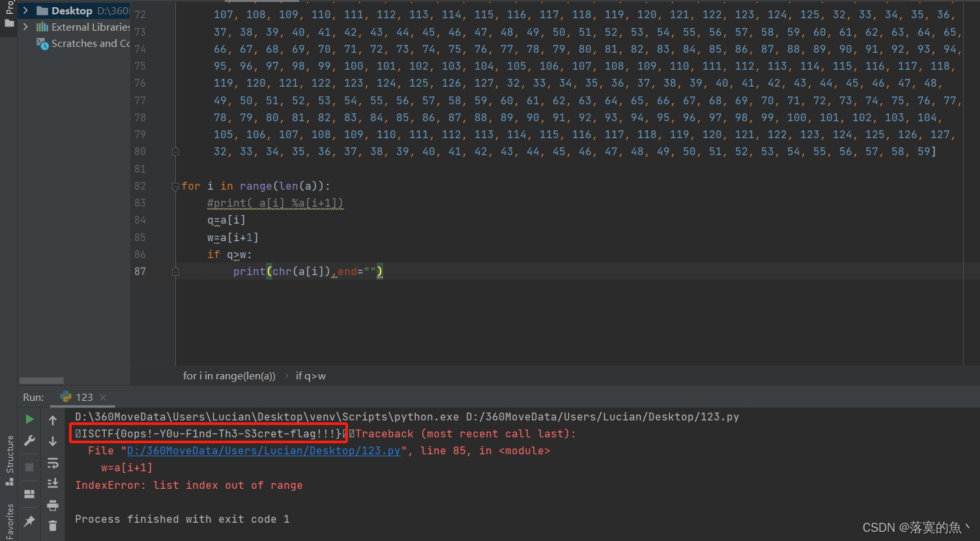Print the console output
980x541 pixels.
[x=53, y=506]
